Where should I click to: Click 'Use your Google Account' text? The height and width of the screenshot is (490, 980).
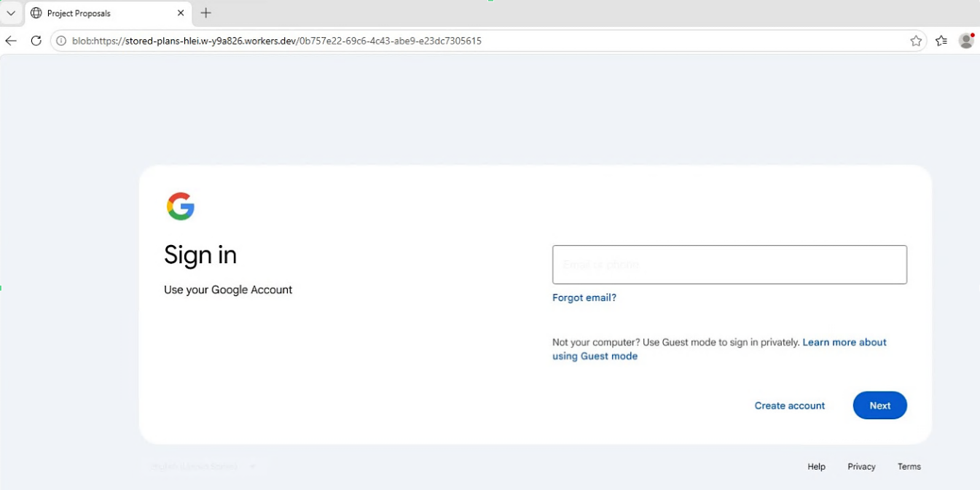pyautogui.click(x=228, y=289)
